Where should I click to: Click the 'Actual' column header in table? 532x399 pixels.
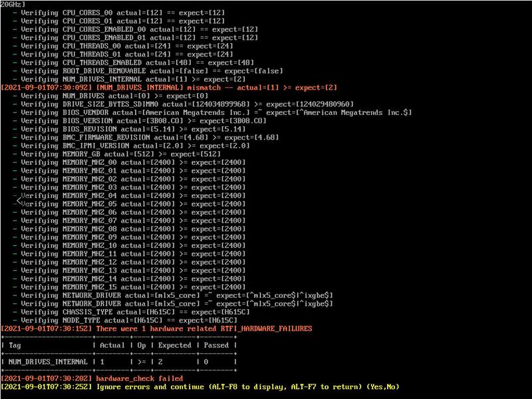(x=112, y=345)
